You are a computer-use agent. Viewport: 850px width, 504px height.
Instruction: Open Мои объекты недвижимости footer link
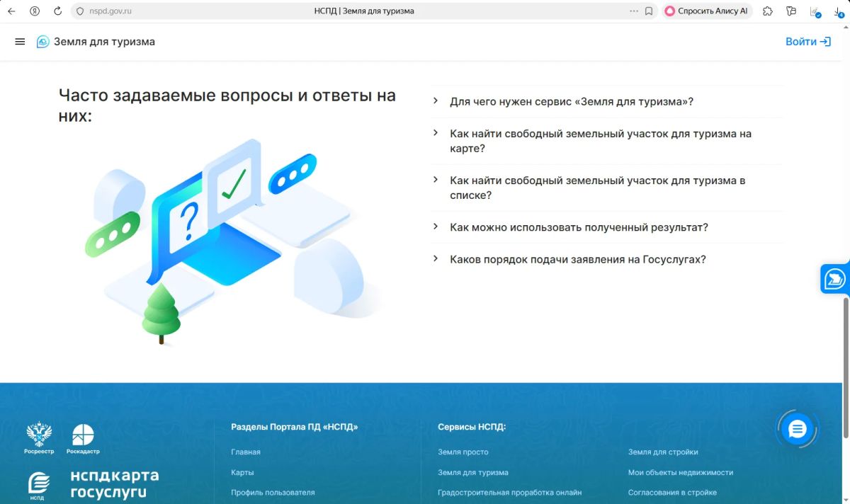pyautogui.click(x=681, y=472)
